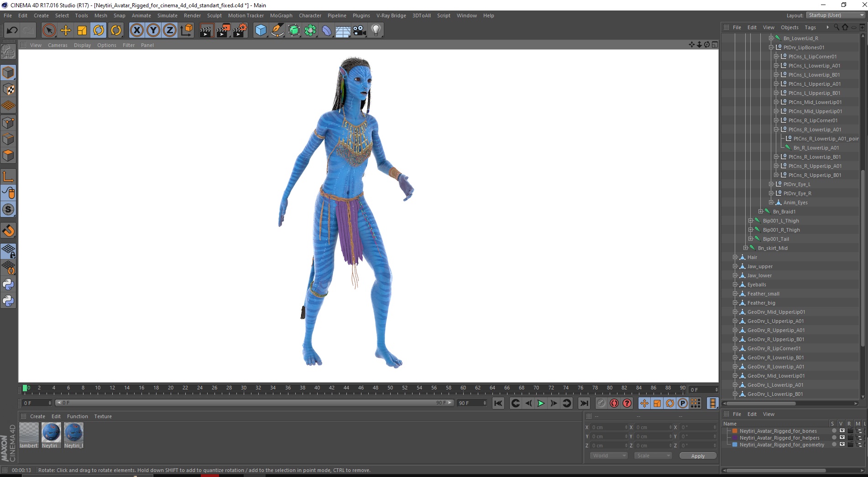Open the Scale mode dropdown
Screen dimensions: 868x477
653,456
